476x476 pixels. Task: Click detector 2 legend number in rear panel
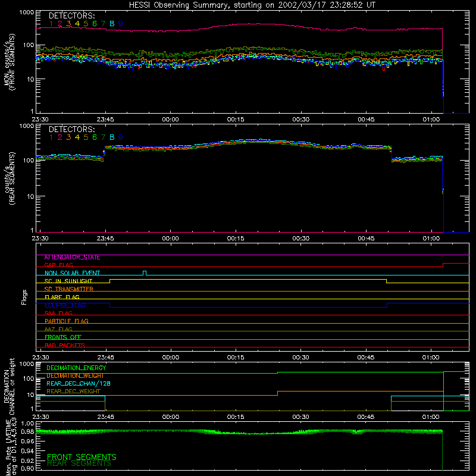pyautogui.click(x=60, y=137)
